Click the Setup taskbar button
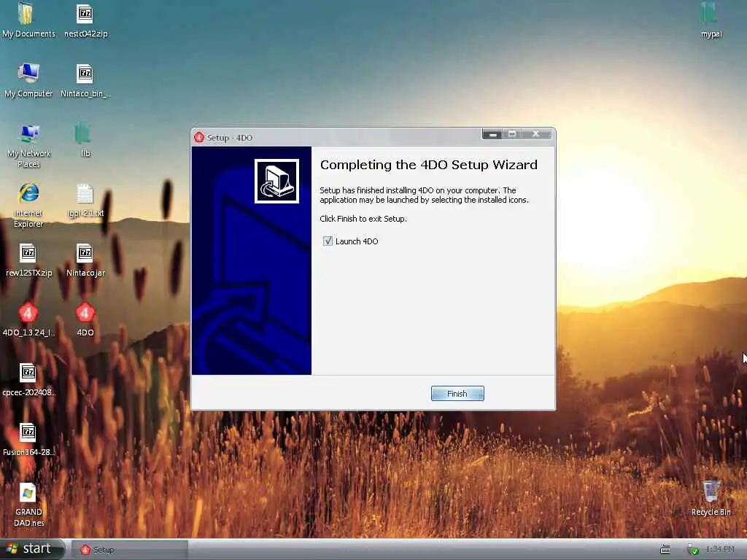 130,550
